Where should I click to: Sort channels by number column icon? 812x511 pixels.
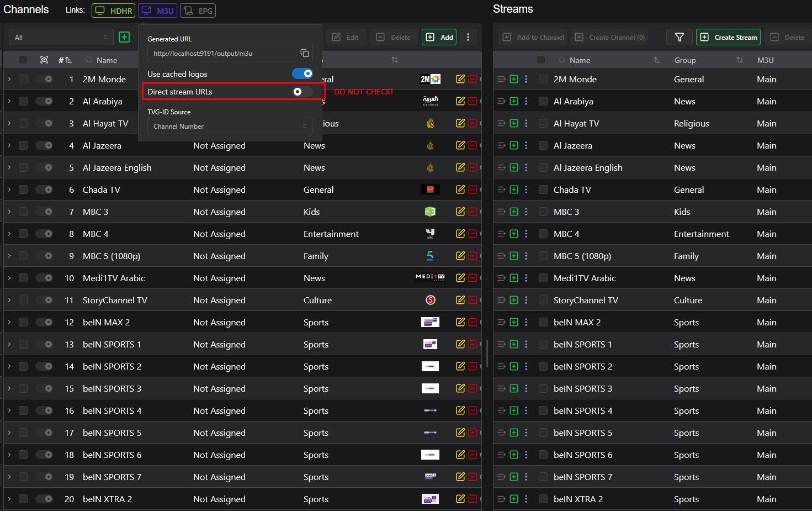coord(68,60)
